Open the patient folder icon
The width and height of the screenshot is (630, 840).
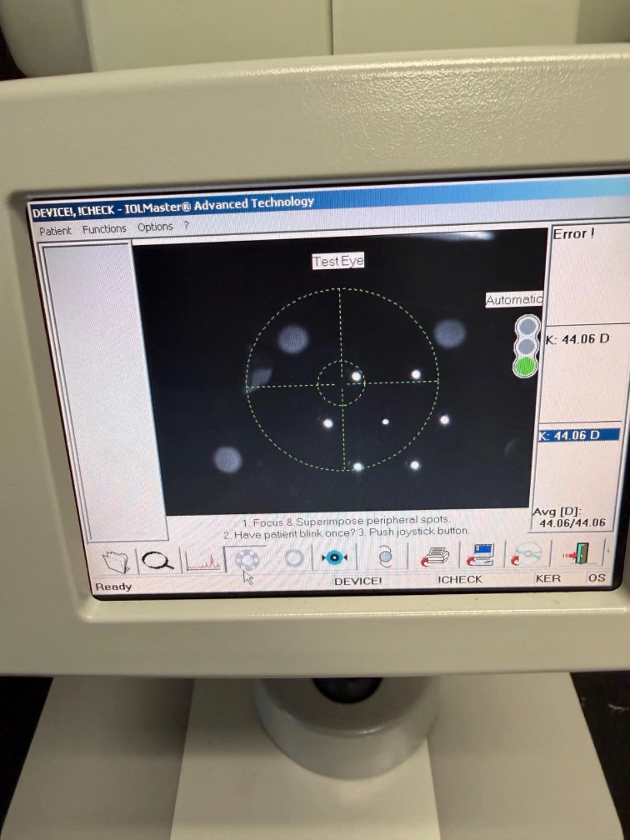click(117, 561)
